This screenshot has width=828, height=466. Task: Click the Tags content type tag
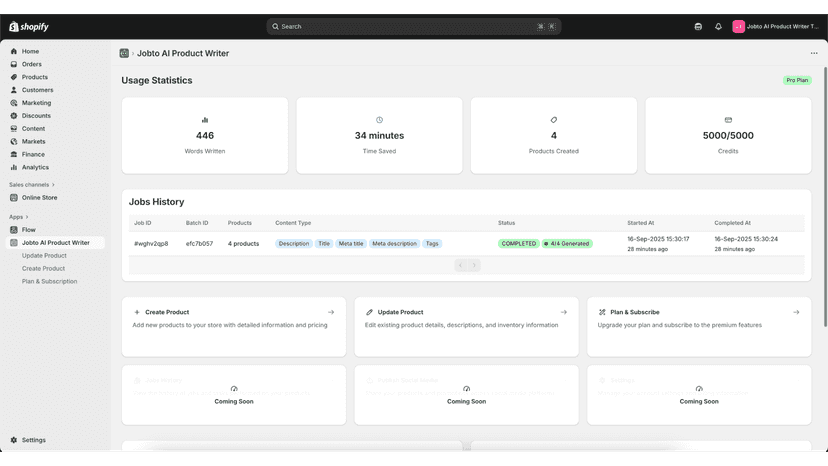point(432,244)
